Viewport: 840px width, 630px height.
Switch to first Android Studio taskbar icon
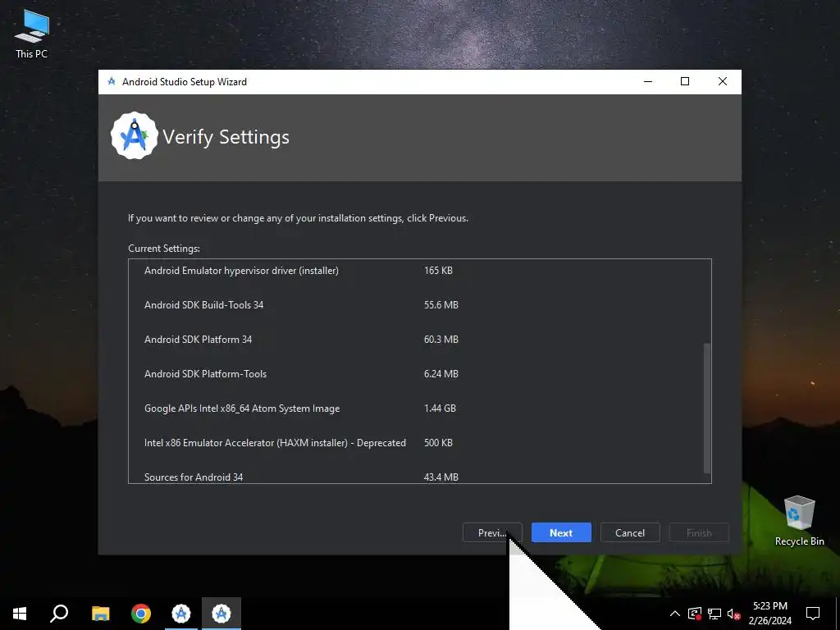click(181, 614)
